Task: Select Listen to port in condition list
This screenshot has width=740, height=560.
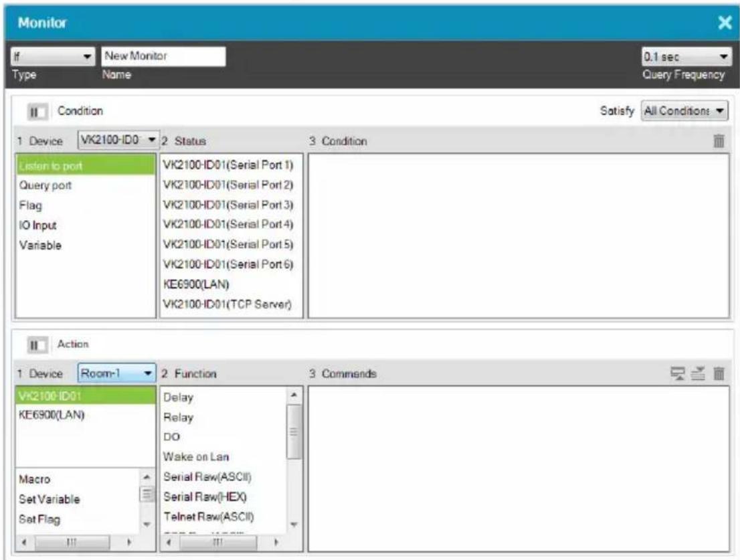Action: click(86, 166)
